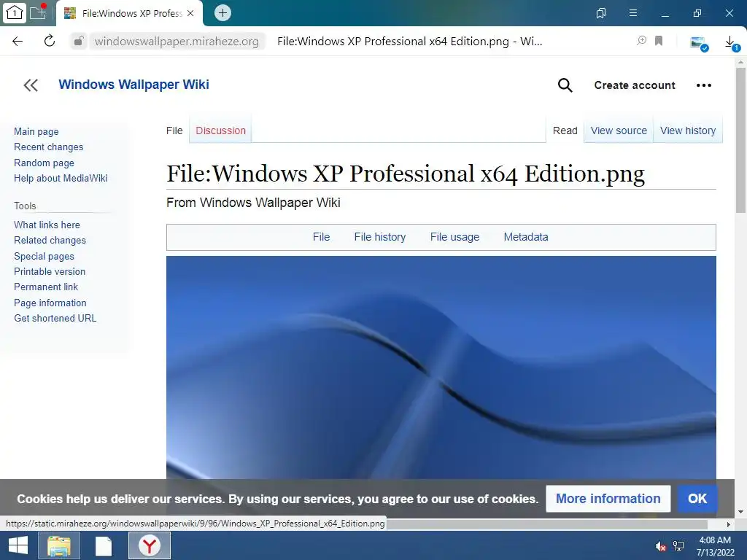The image size is (747, 560).
Task: Click the muted volume tray icon
Action: [660, 546]
